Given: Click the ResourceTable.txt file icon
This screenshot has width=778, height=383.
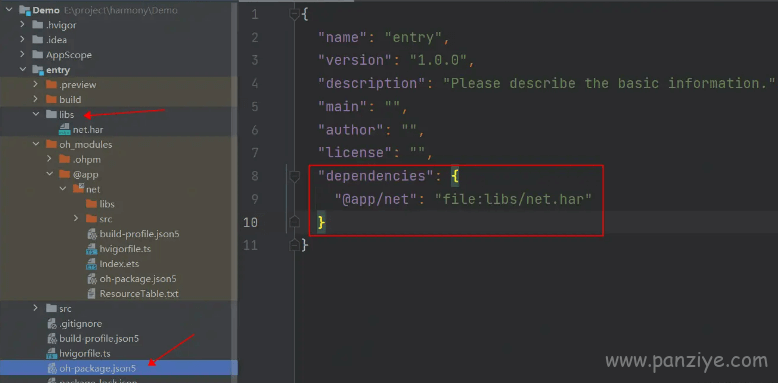Looking at the screenshot, I should pos(91,294).
